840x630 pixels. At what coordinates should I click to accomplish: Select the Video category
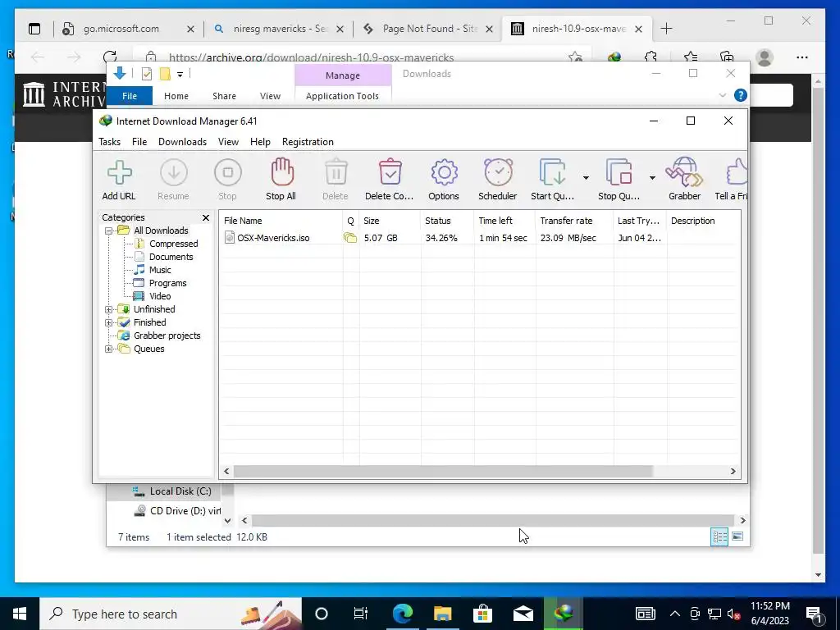click(160, 296)
